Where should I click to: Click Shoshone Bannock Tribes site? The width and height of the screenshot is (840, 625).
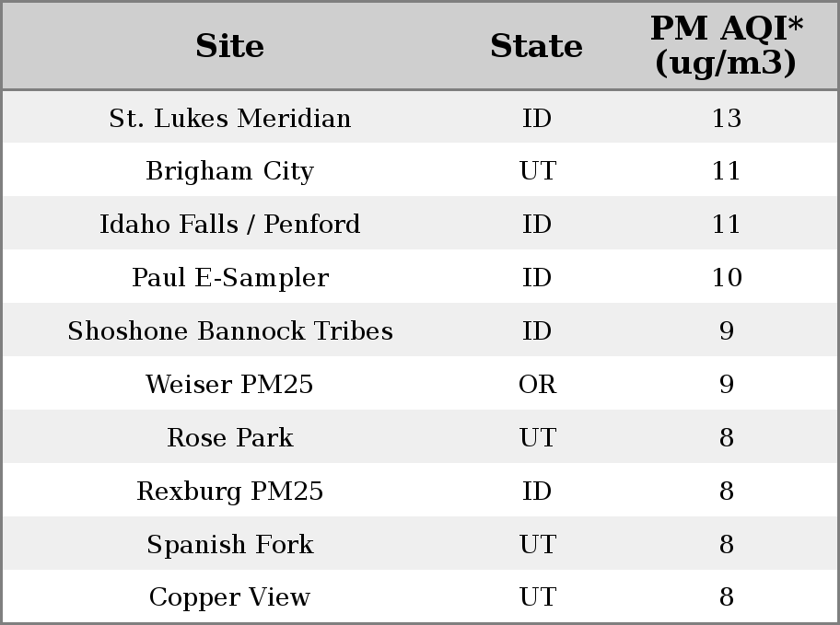click(230, 331)
